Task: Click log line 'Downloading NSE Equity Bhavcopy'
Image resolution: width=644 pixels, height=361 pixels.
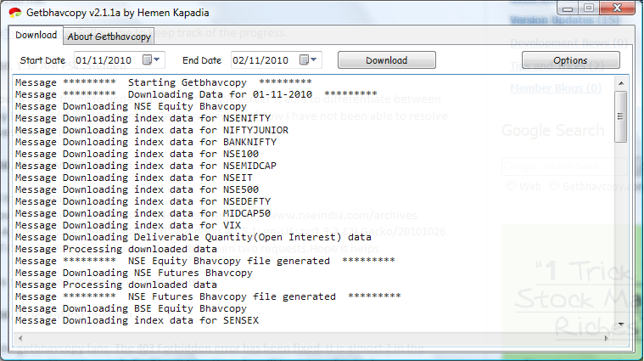Action: (131, 106)
